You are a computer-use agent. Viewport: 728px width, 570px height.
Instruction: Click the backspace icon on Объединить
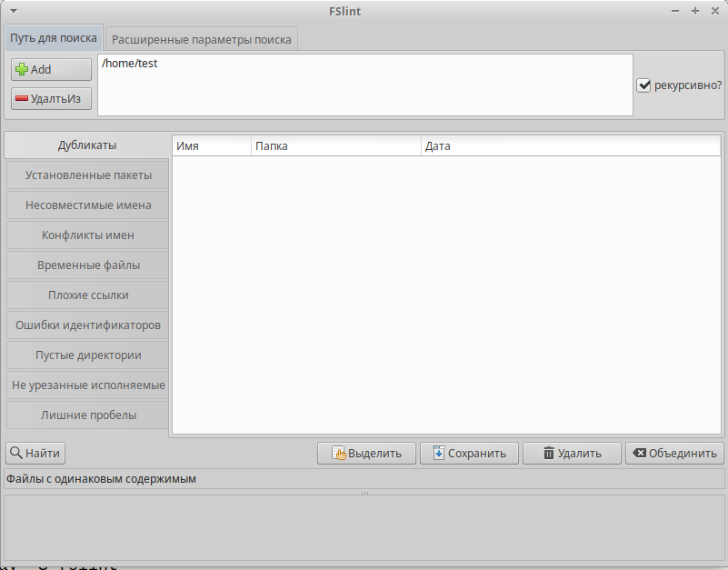639,453
